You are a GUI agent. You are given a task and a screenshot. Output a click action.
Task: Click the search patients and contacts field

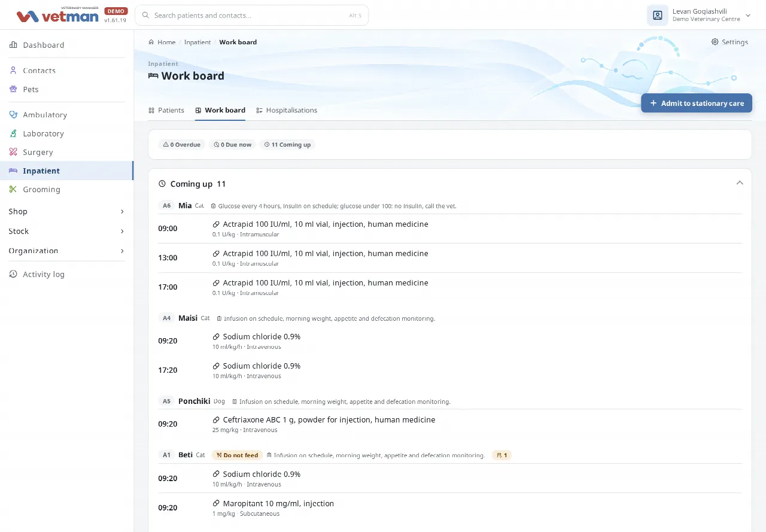coord(252,16)
